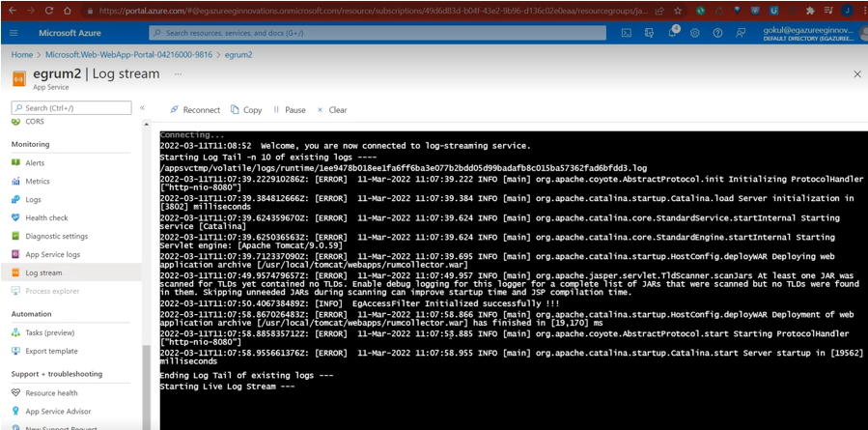
Task: Go to browser home page icon
Action: click(x=68, y=11)
